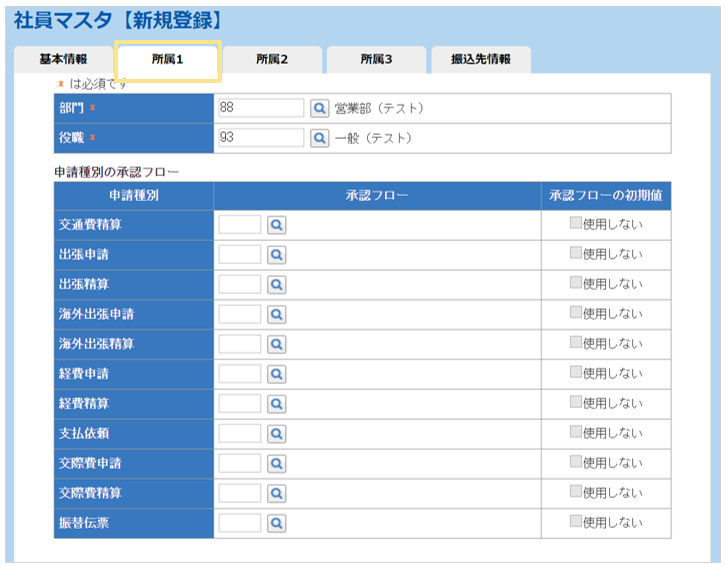
Task: Toggle 使用しない checkbox for 支払依頼
Action: point(576,432)
